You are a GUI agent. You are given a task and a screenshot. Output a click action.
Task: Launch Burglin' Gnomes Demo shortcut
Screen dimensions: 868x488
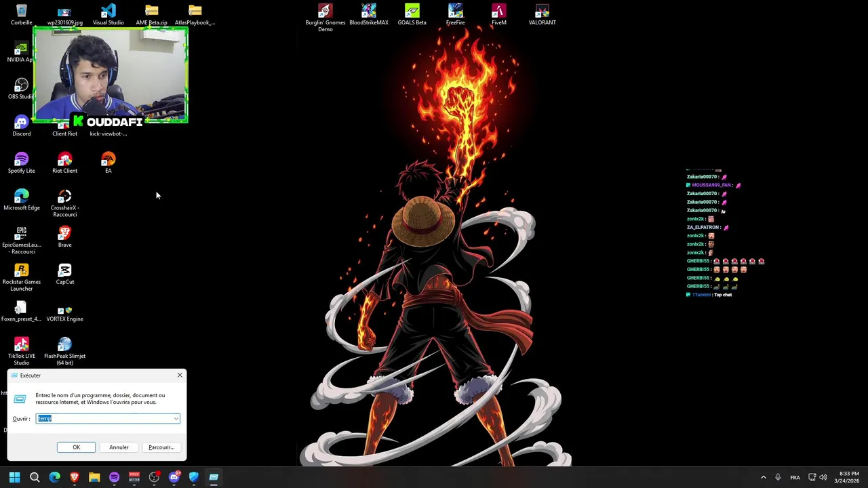click(x=325, y=18)
